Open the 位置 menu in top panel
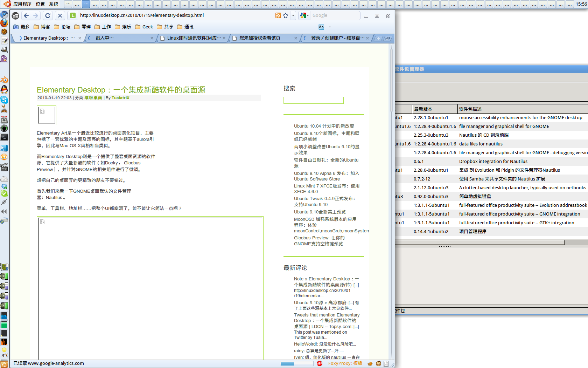588x368 pixels. tap(40, 4)
